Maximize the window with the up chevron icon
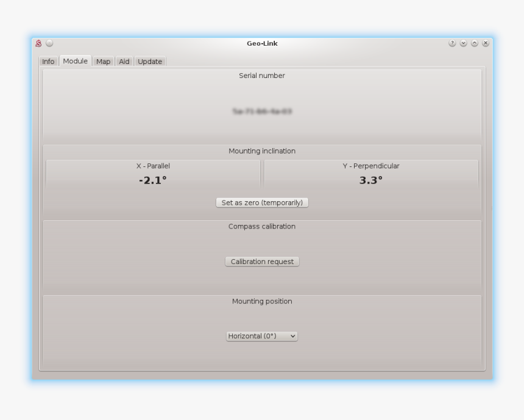Screen dimensions: 524x420 475,43
